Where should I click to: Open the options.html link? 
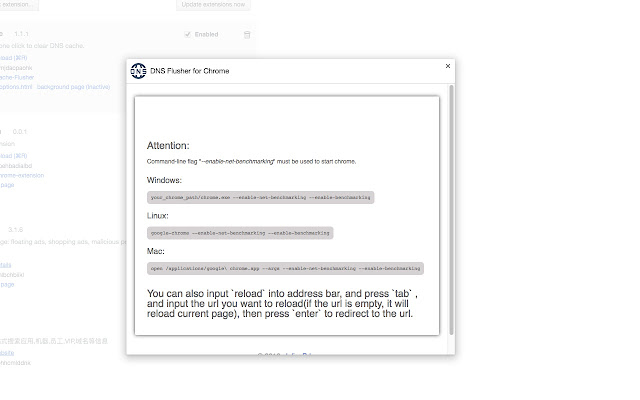(16, 87)
